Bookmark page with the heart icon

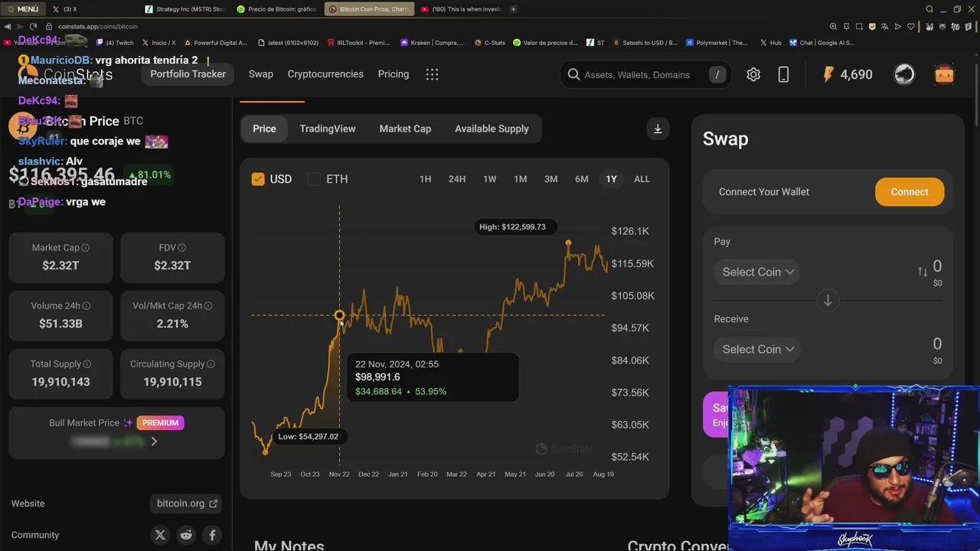point(911,26)
